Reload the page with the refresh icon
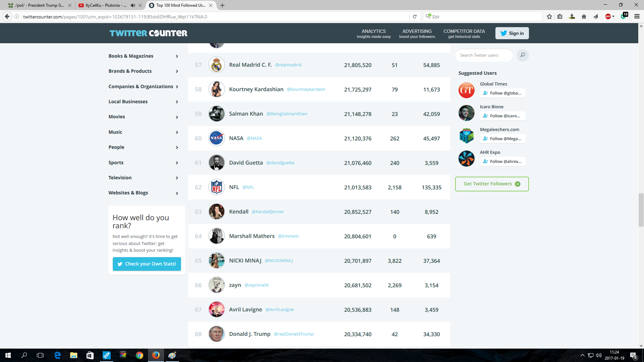This screenshot has height=362, width=644. tap(415, 16)
